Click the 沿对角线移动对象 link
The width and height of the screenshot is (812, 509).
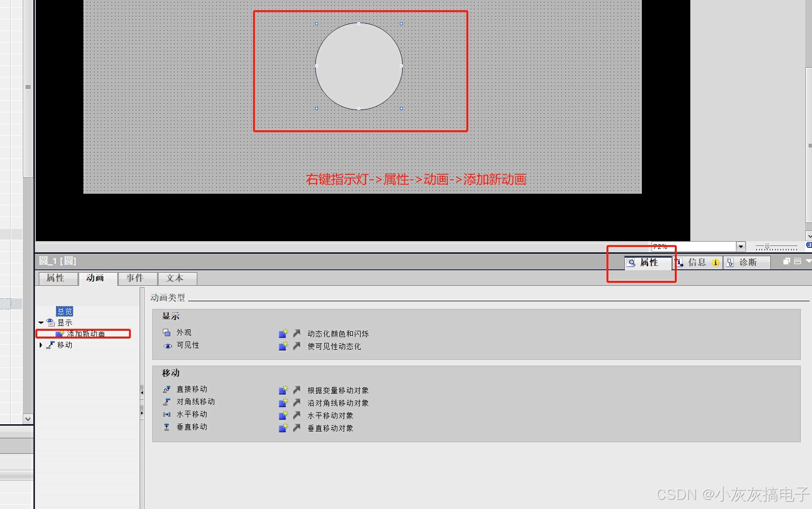point(338,403)
